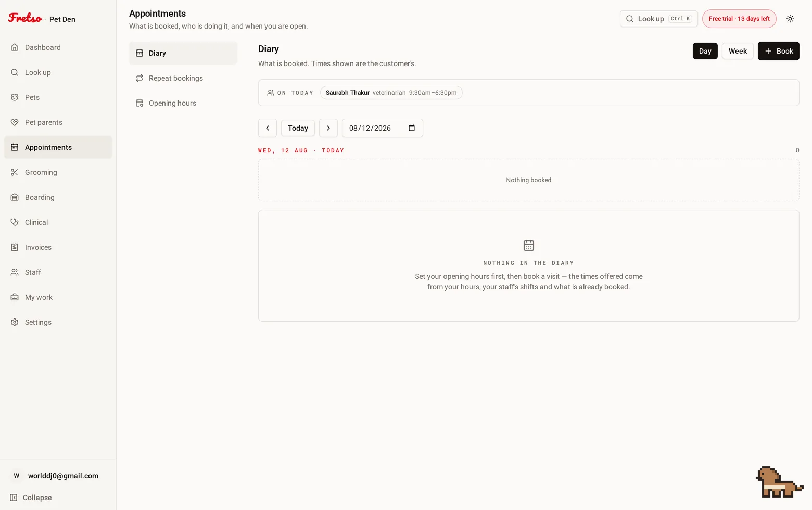Screen dimensions: 812x510
Task: Click the 08/12/2026 date field
Action: [383, 128]
